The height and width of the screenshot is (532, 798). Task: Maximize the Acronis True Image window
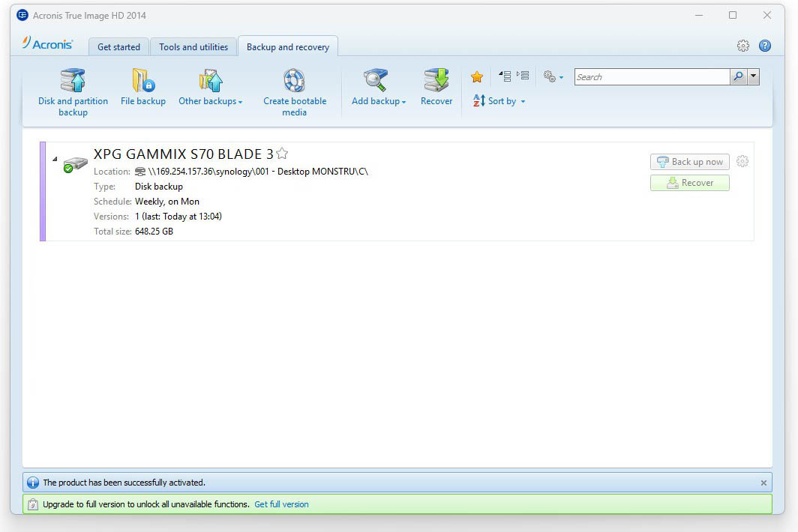[733, 15]
